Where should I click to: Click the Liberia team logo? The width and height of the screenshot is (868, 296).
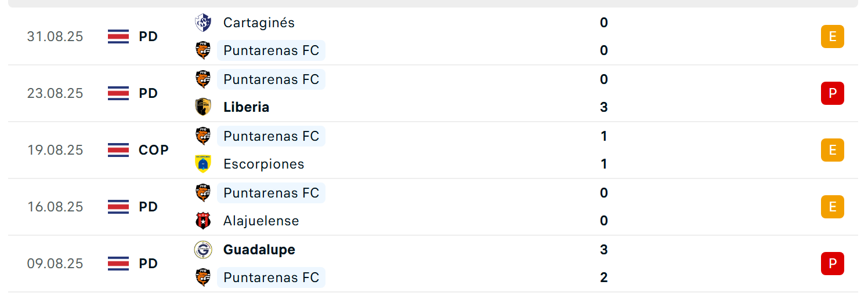203,107
